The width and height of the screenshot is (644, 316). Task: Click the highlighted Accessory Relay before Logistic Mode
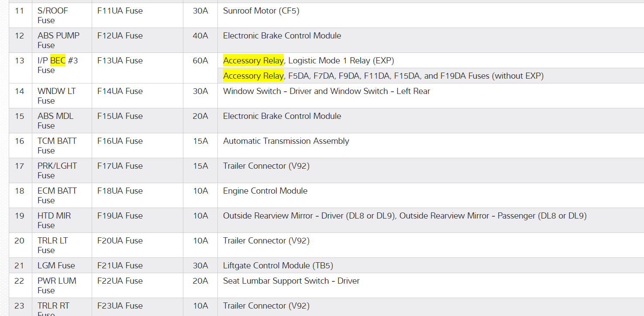tap(253, 60)
